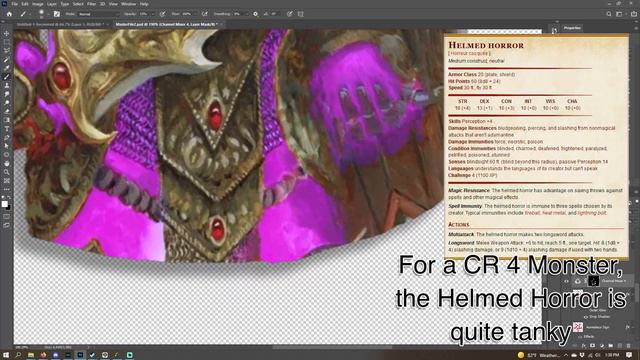
Task: Open the File menu
Action: [x=14, y=4]
